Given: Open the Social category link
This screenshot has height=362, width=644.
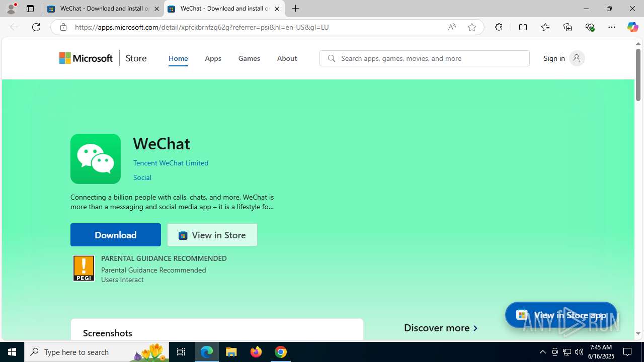Looking at the screenshot, I should [142, 177].
